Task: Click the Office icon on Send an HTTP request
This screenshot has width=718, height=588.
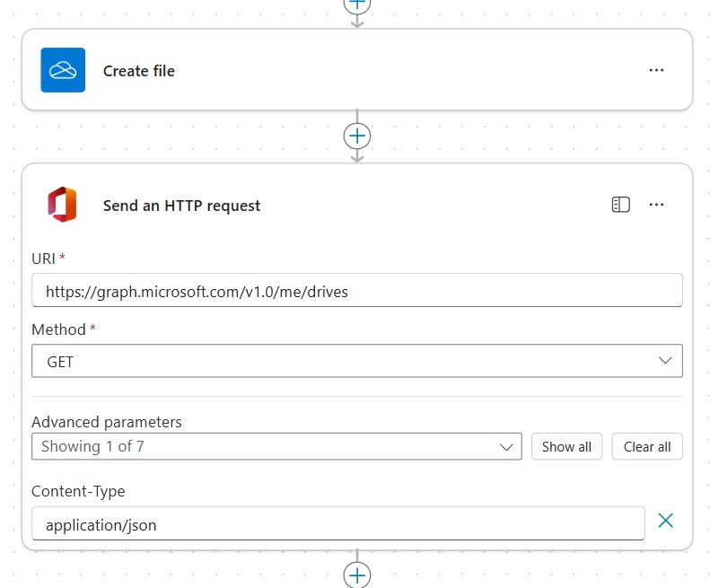Action: click(x=63, y=205)
